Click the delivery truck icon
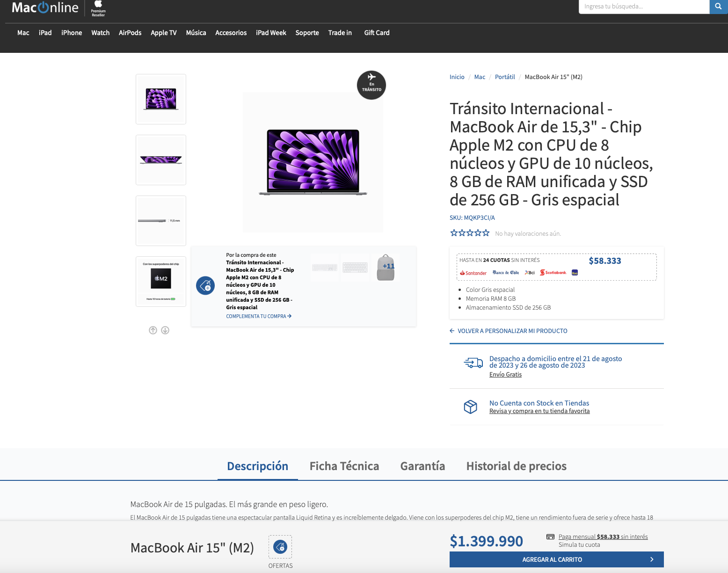 [x=473, y=363]
